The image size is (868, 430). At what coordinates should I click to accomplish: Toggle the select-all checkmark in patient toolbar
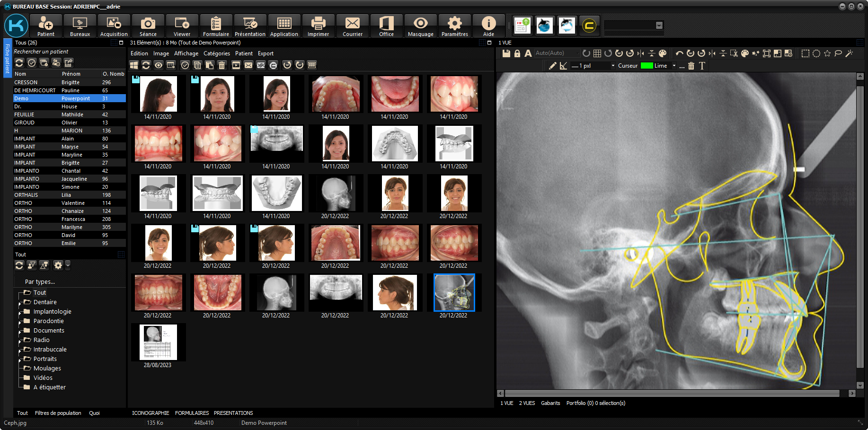(32, 63)
